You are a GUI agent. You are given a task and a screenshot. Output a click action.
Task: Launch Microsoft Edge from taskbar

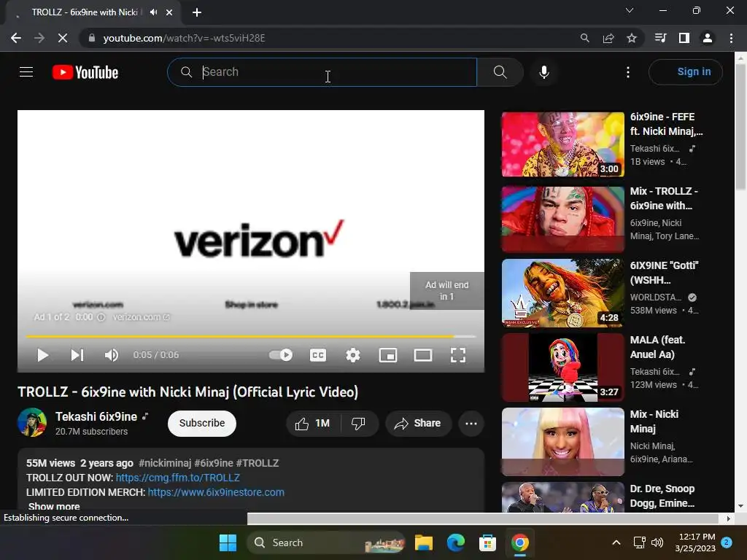[455, 542]
